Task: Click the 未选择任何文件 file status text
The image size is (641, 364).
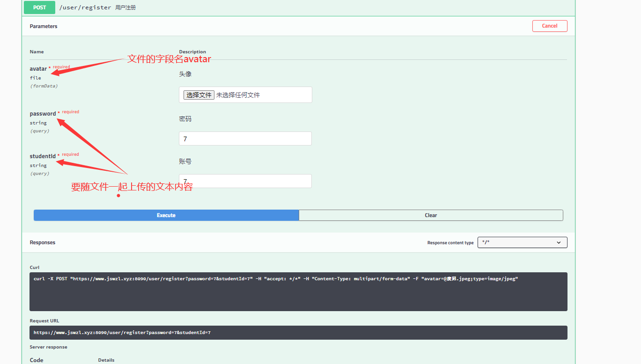Action: click(238, 95)
